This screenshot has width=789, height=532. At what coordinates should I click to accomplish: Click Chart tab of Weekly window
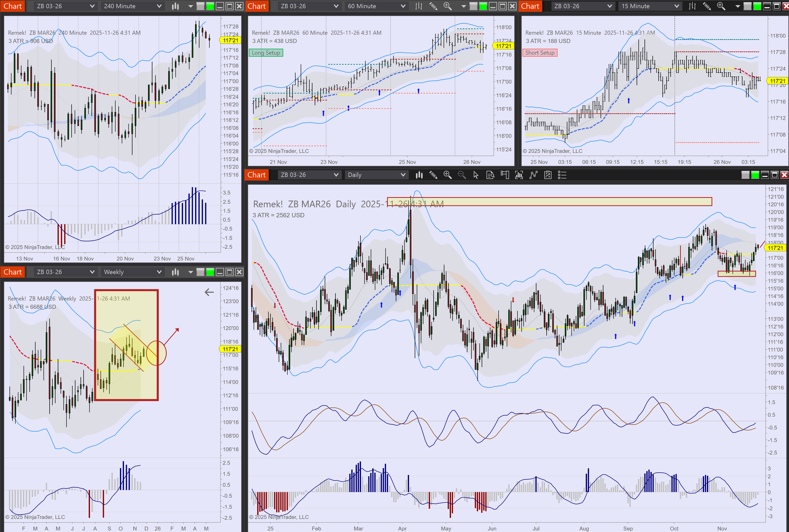point(13,272)
